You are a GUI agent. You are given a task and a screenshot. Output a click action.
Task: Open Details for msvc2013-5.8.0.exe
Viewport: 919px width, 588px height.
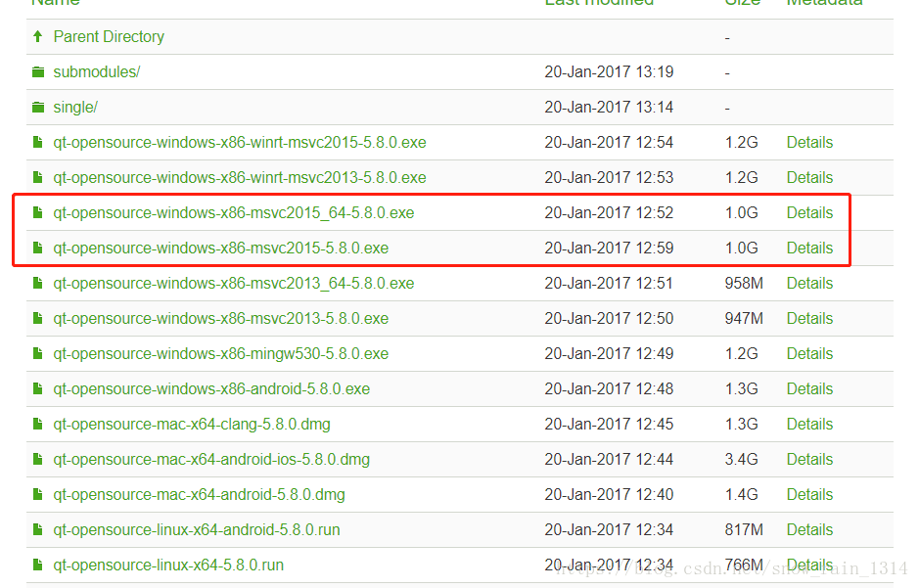click(x=809, y=319)
